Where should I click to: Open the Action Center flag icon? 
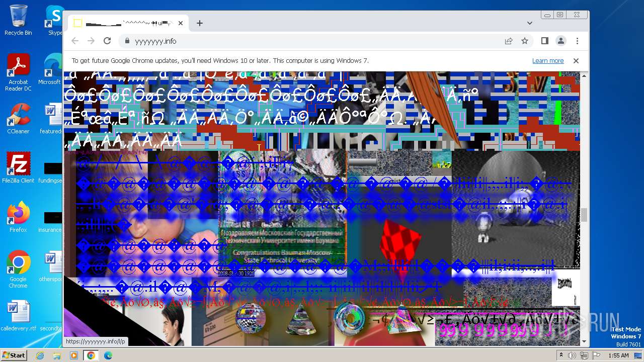596,355
